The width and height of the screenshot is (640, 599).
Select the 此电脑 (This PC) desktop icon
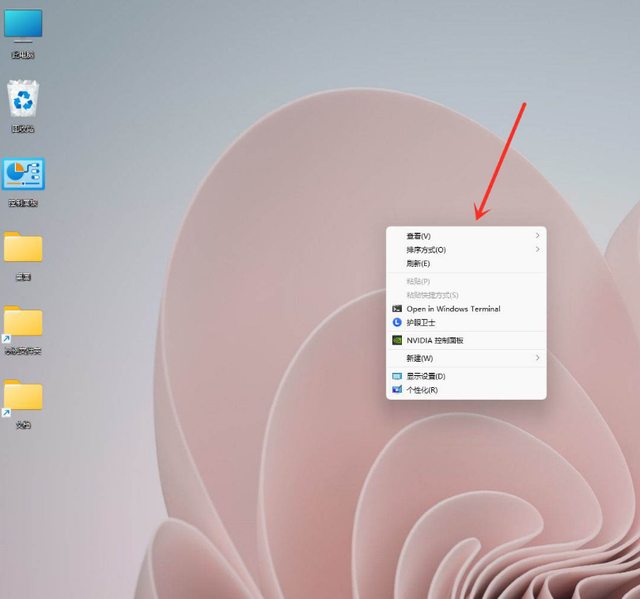pos(23,27)
